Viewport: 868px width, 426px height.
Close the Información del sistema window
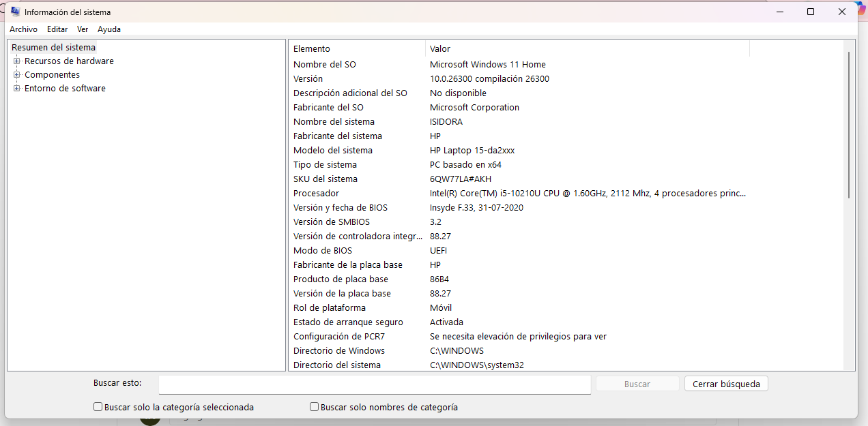[842, 12]
